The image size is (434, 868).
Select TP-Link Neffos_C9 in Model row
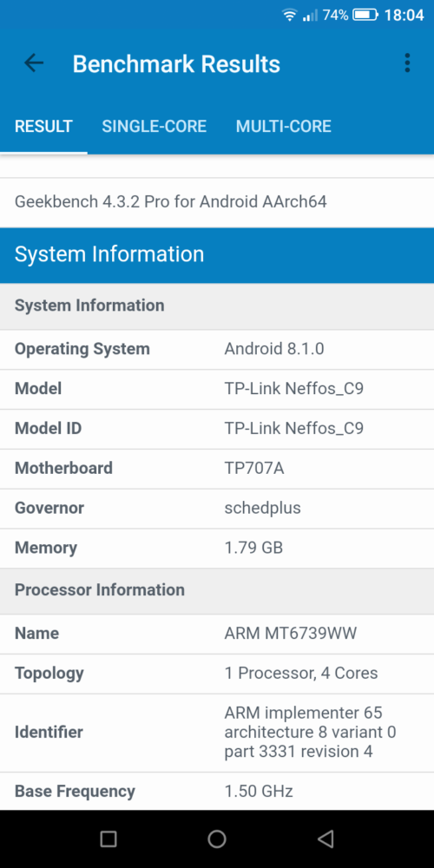point(294,389)
